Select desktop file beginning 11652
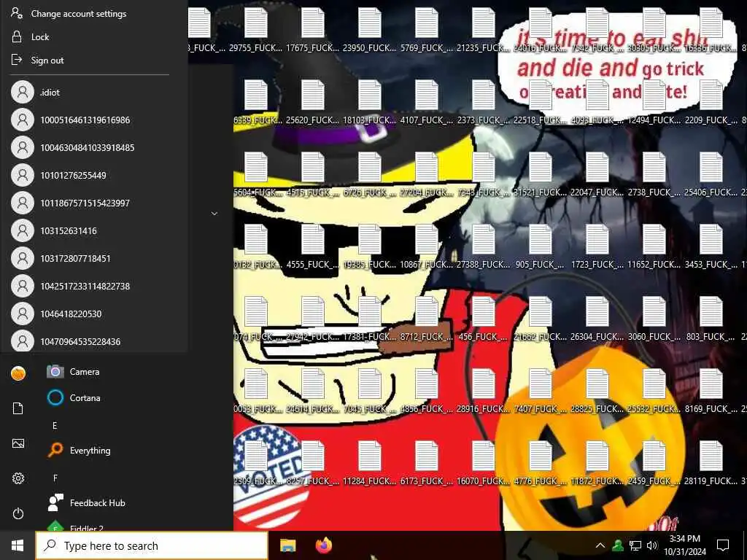The width and height of the screenshot is (747, 560). tap(654, 246)
